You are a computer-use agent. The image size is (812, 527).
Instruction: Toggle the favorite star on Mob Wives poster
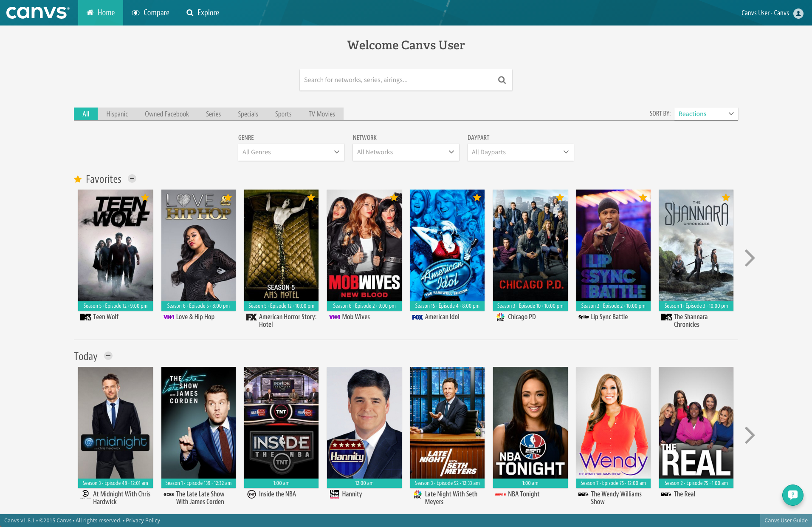click(394, 198)
